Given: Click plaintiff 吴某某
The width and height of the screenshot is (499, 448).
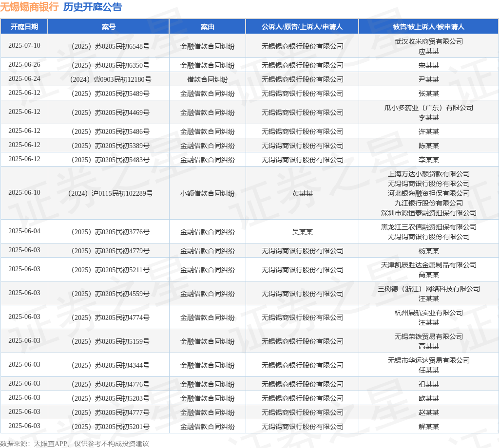Looking at the screenshot, I should tap(302, 232).
